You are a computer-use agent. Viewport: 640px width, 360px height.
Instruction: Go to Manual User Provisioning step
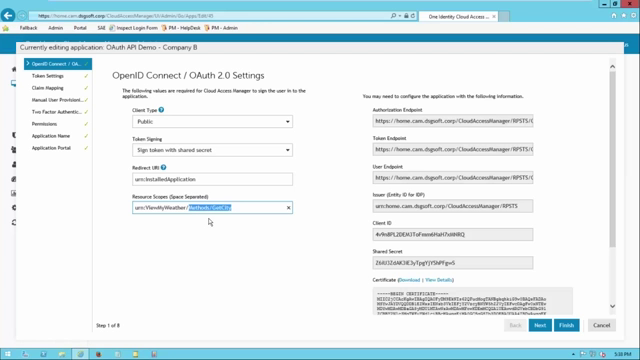(58, 100)
